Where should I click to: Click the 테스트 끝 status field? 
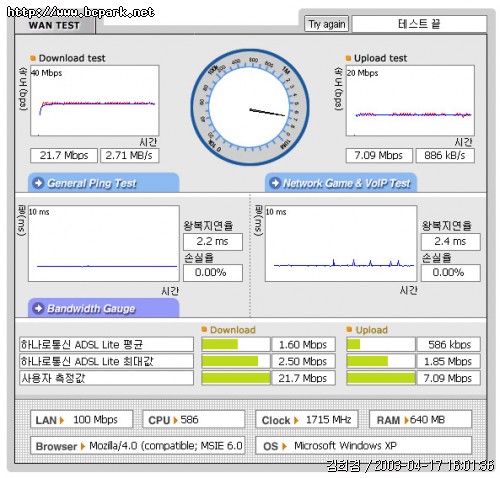[419, 24]
